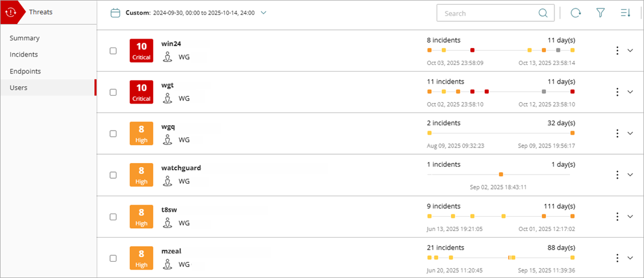Click the mzeal user name

tap(171, 251)
